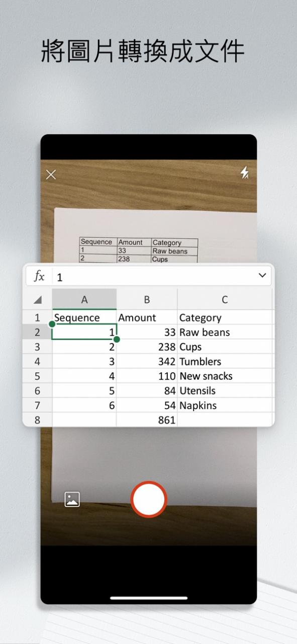The width and height of the screenshot is (297, 644).
Task: Select row 8 header
Action: (x=37, y=420)
